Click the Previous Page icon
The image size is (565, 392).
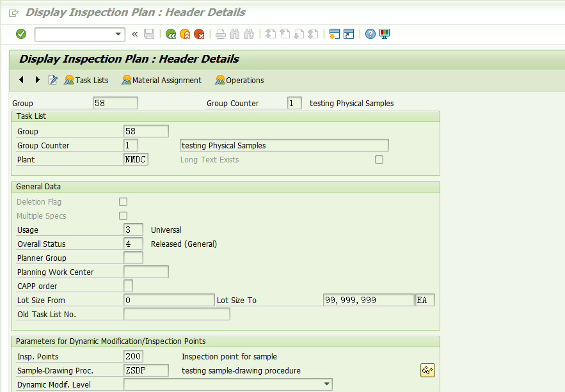(x=285, y=34)
